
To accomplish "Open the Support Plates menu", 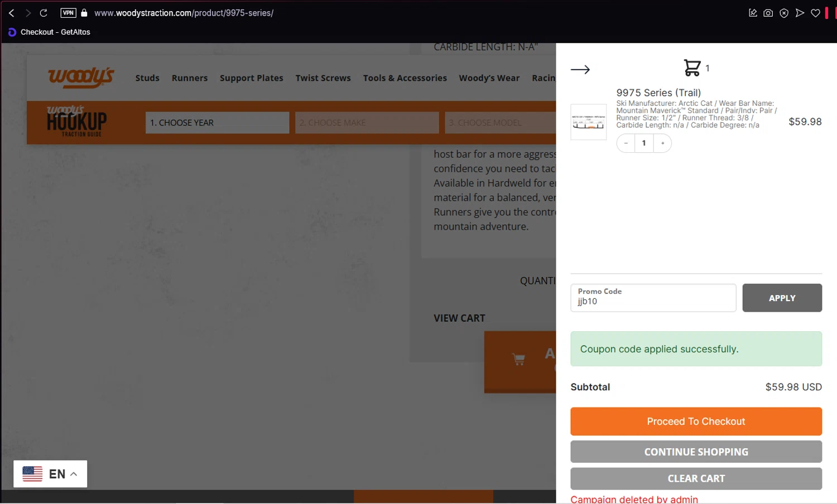I will click(x=251, y=78).
